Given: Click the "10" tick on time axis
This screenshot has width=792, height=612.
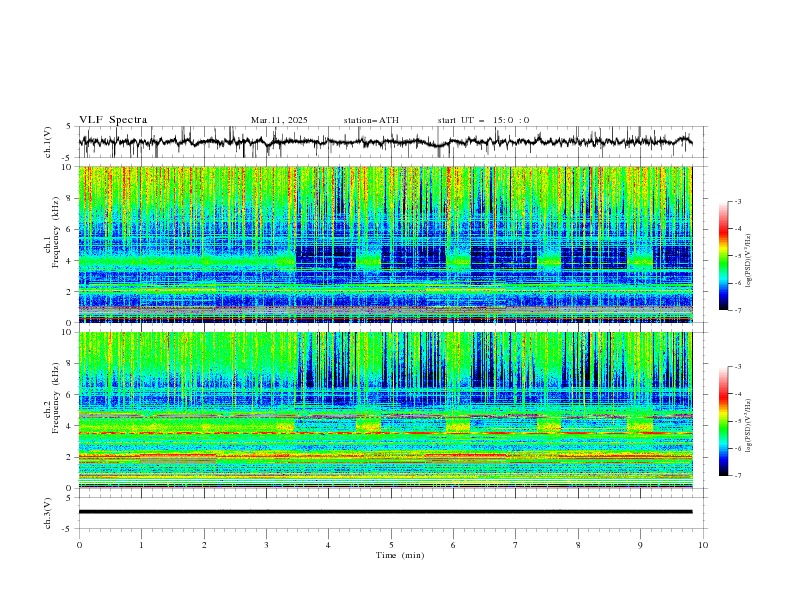Looking at the screenshot, I should pyautogui.click(x=703, y=545).
